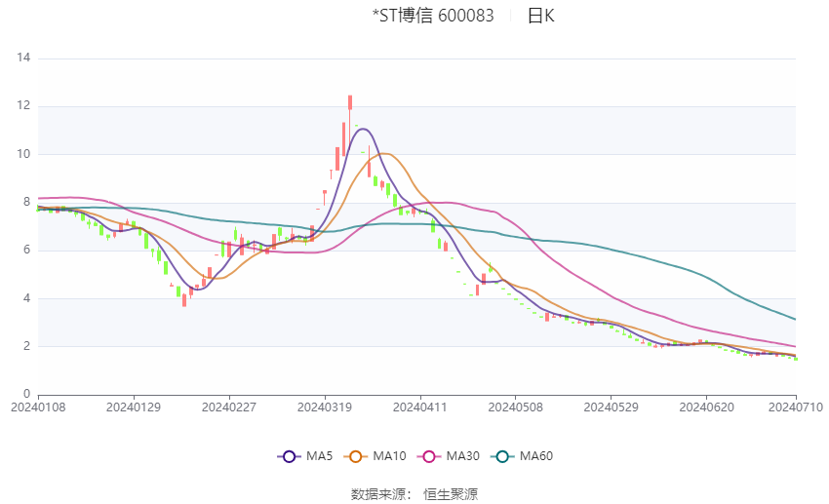The height and width of the screenshot is (504, 829).
Task: Click y-axis value 10
Action: [23, 154]
